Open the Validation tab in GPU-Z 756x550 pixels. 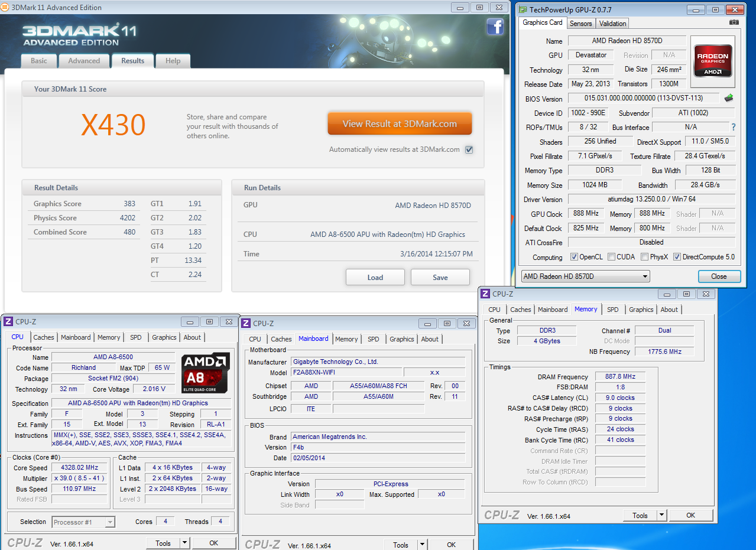(612, 24)
